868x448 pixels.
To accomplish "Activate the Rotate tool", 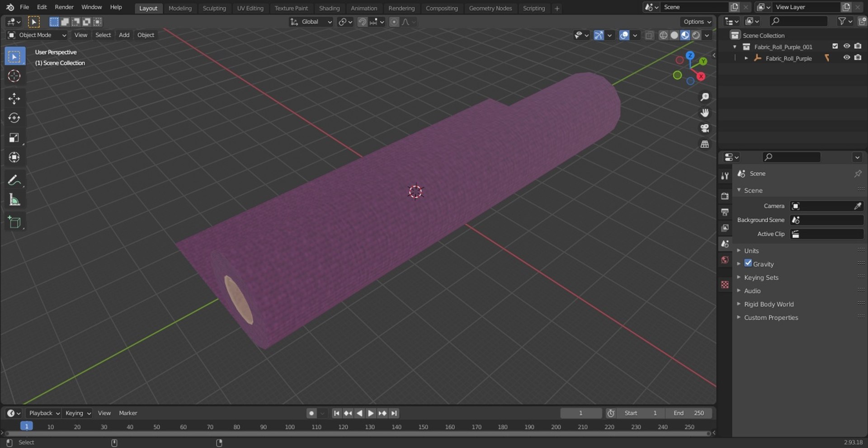I will [14, 118].
